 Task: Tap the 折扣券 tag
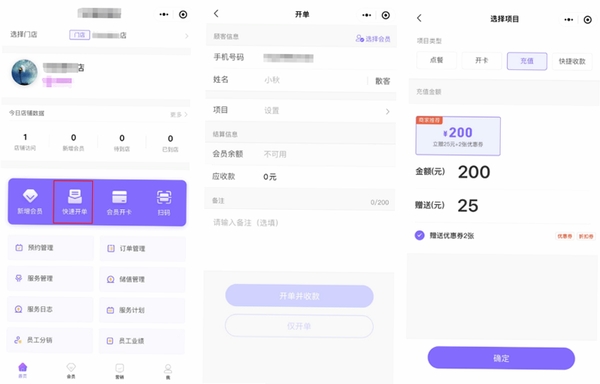click(586, 236)
